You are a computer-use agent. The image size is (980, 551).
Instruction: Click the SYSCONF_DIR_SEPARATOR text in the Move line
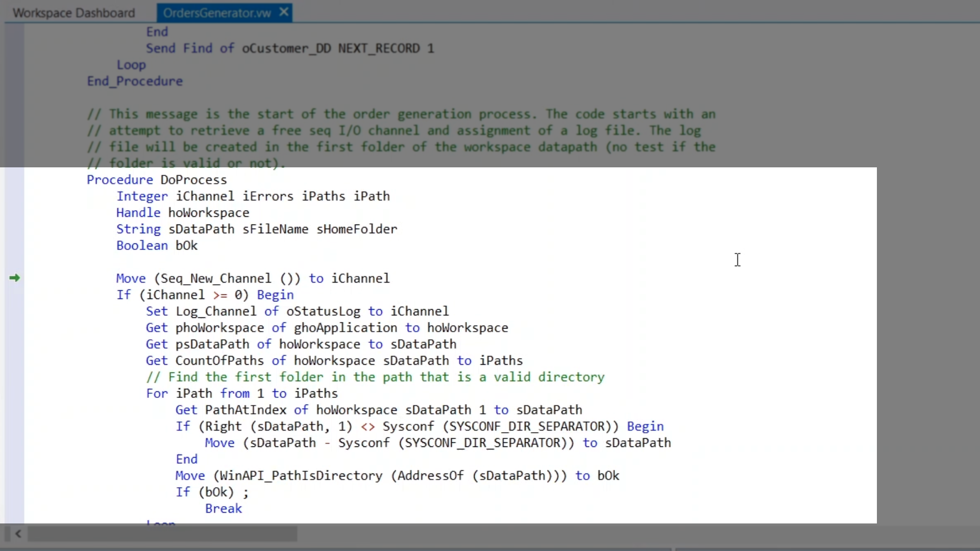coord(482,443)
